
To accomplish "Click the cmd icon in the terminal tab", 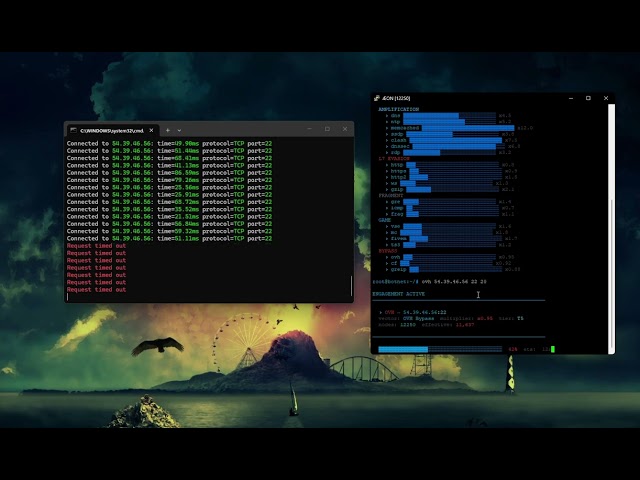I will 73,131.
